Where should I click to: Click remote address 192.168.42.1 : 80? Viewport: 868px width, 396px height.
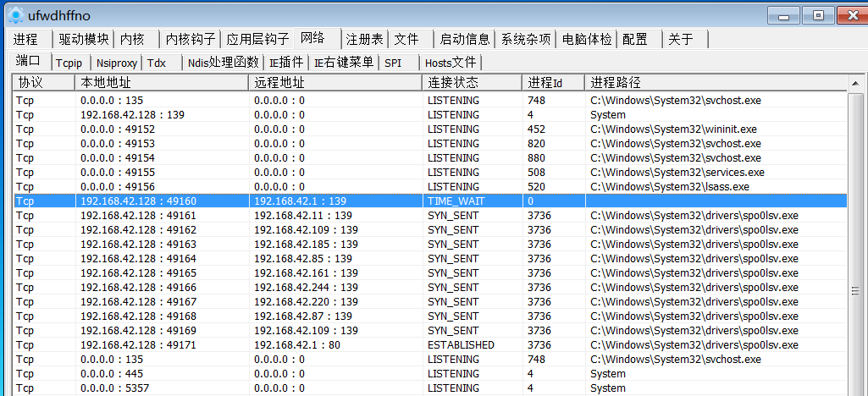pyautogui.click(x=296, y=345)
